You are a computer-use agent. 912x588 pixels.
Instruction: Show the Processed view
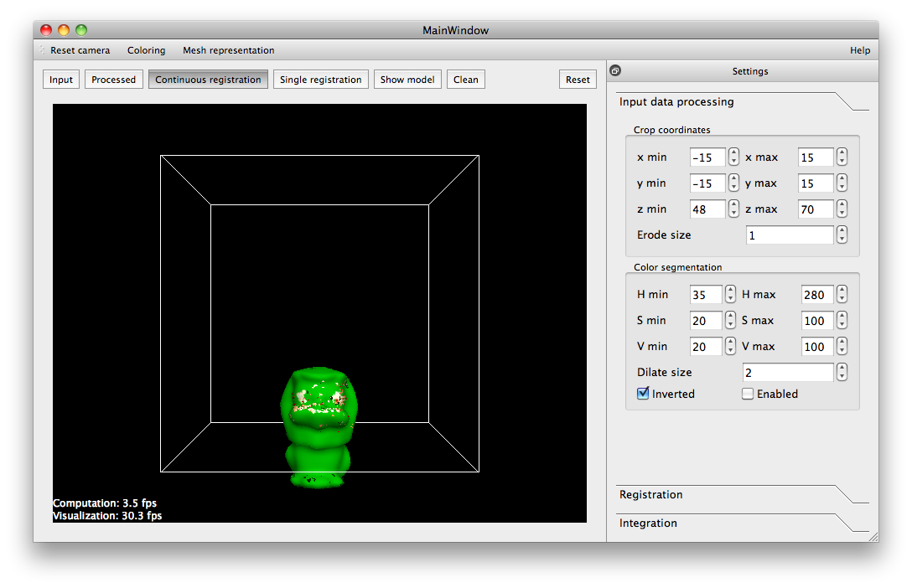click(x=113, y=80)
